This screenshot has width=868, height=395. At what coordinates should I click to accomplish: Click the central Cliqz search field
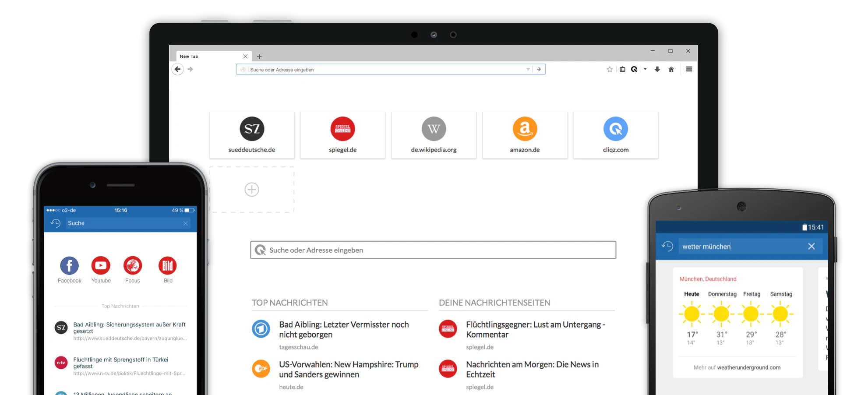coord(433,250)
